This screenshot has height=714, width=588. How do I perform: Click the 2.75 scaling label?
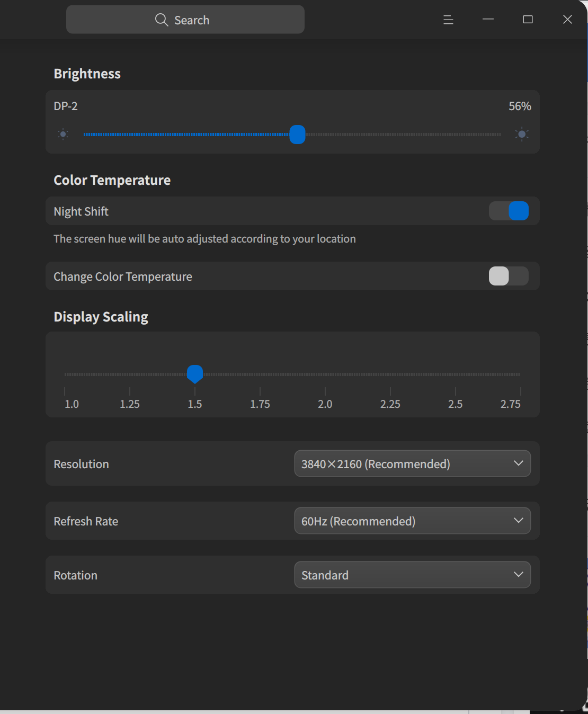click(511, 404)
